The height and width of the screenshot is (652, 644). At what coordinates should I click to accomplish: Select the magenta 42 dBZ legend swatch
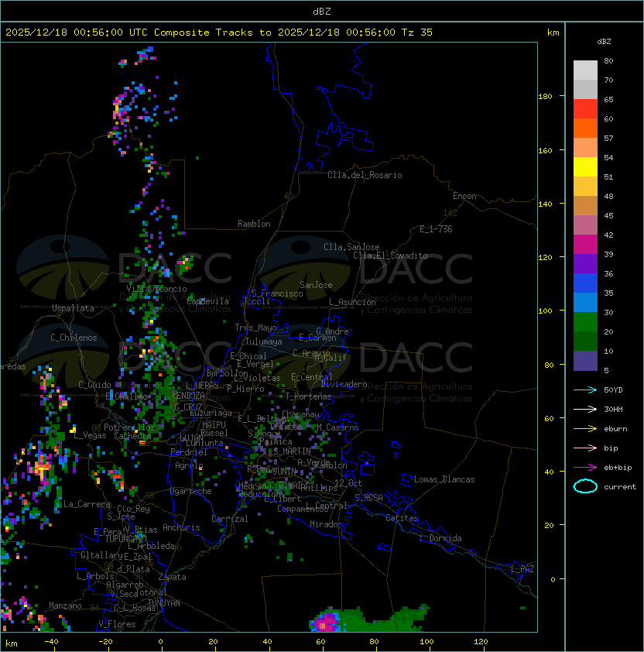[585, 244]
